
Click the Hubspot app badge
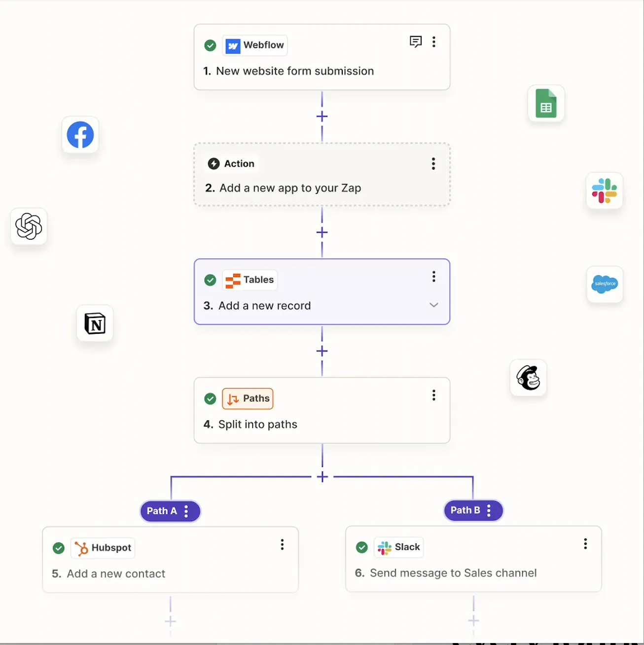point(103,548)
